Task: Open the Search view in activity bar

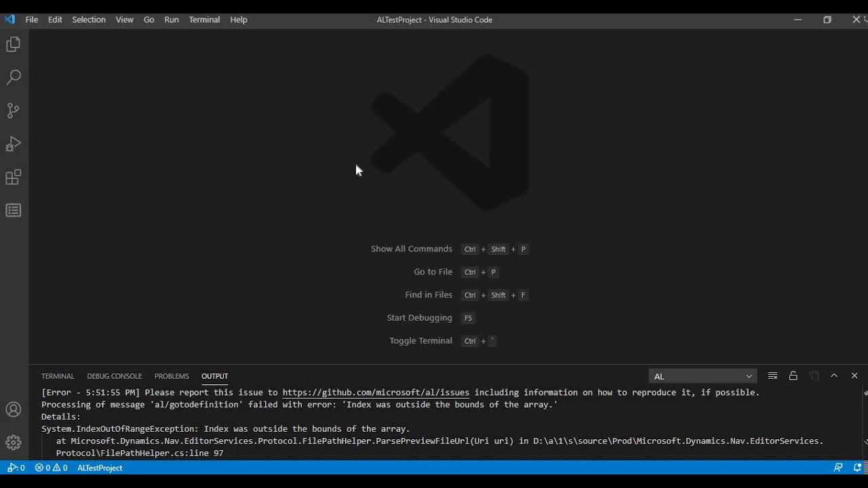Action: (14, 77)
